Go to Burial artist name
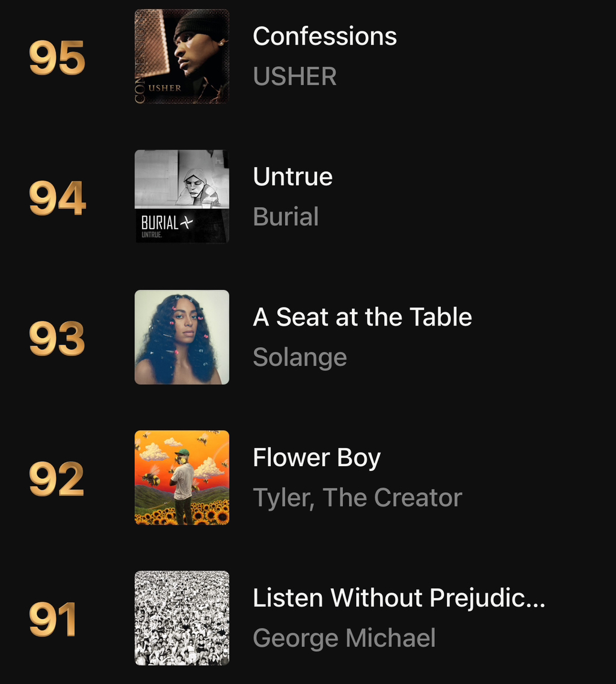The width and height of the screenshot is (616, 684). (286, 217)
